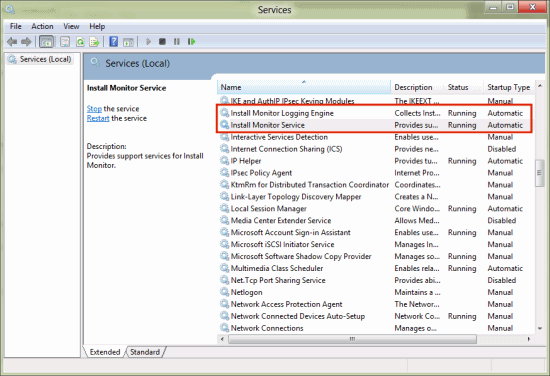The width and height of the screenshot is (550, 376).
Task: Click gear icon of Install Monitor Service row
Action: [224, 125]
